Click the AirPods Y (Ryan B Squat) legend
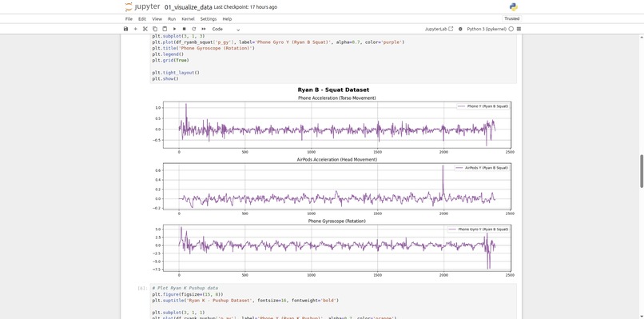Image resolution: width=644 pixels, height=319 pixels. pos(482,168)
